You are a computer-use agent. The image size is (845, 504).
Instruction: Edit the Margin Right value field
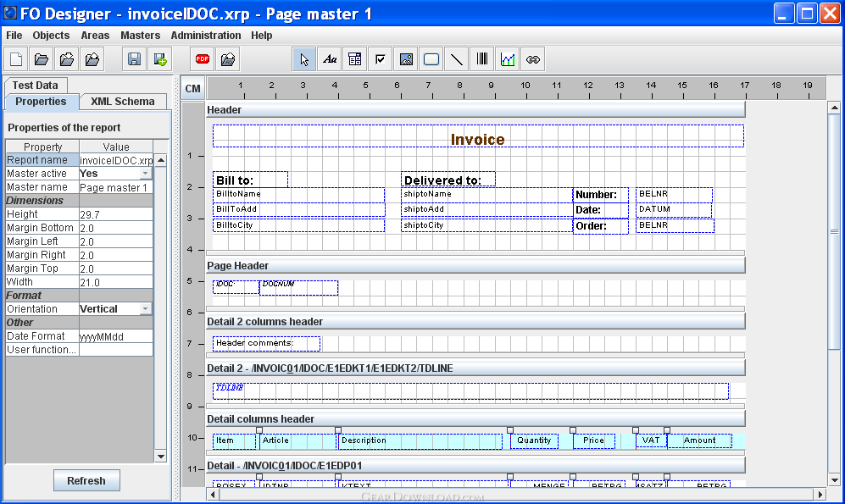[x=116, y=255]
